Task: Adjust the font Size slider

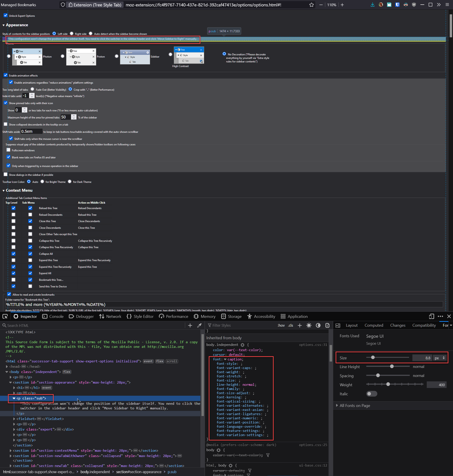Action: tap(387, 358)
